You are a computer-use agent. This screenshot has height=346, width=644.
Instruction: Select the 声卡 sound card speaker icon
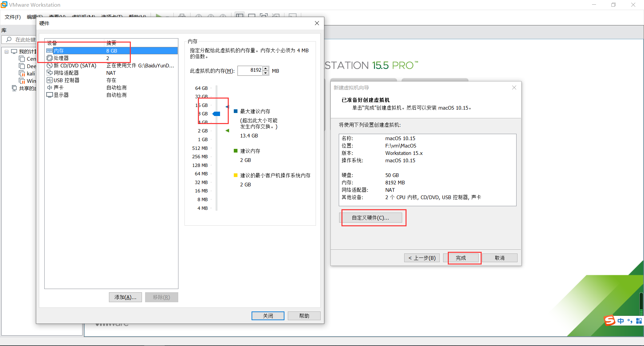(50, 88)
